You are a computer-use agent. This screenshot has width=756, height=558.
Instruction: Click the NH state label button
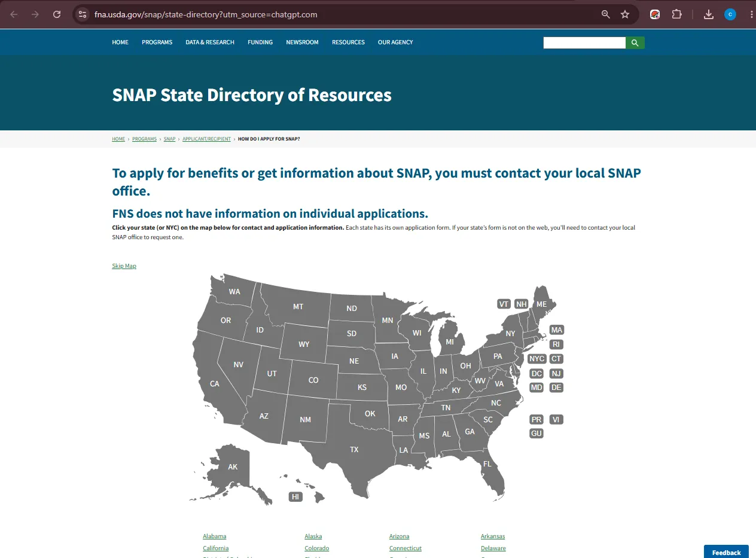522,304
